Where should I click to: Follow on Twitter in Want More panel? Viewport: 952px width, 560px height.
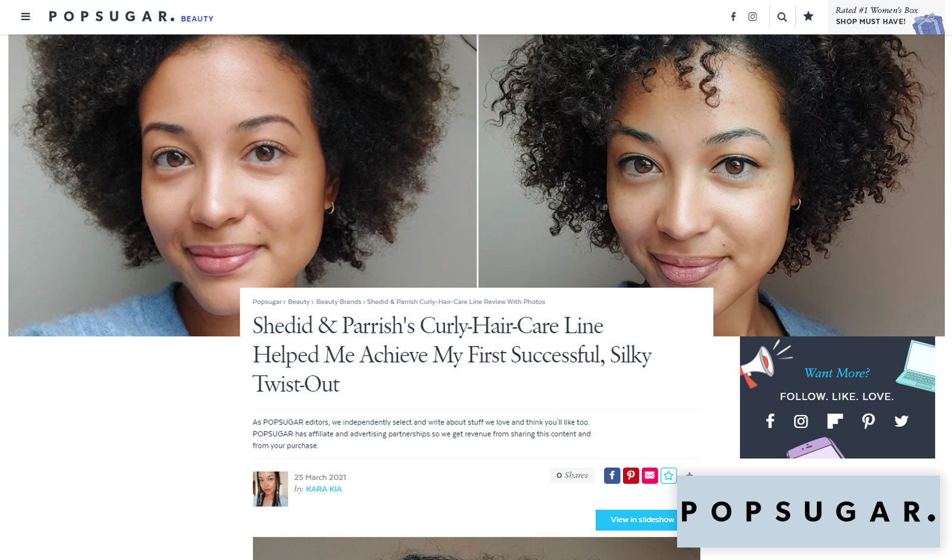point(901,421)
